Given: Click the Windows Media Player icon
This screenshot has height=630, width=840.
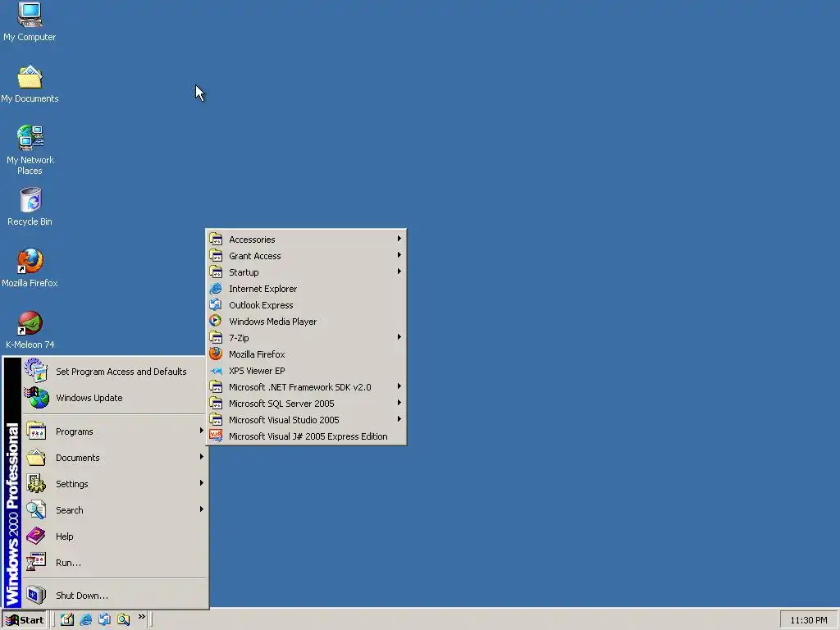Looking at the screenshot, I should 216,322.
